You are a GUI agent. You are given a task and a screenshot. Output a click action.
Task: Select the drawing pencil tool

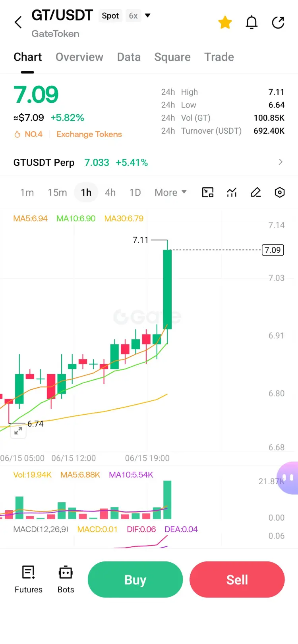[256, 192]
